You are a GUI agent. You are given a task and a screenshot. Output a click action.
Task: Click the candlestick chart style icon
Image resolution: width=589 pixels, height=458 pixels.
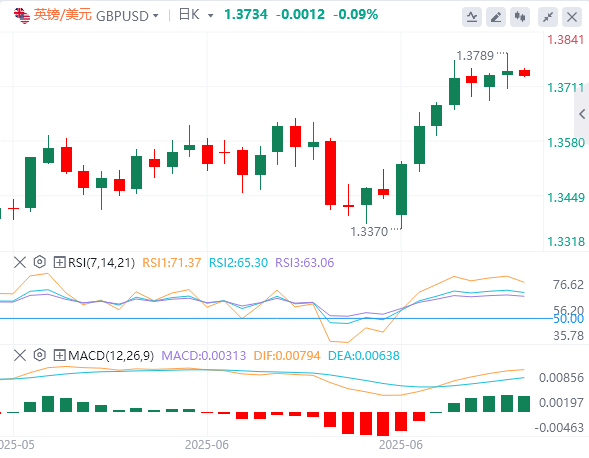pos(520,17)
